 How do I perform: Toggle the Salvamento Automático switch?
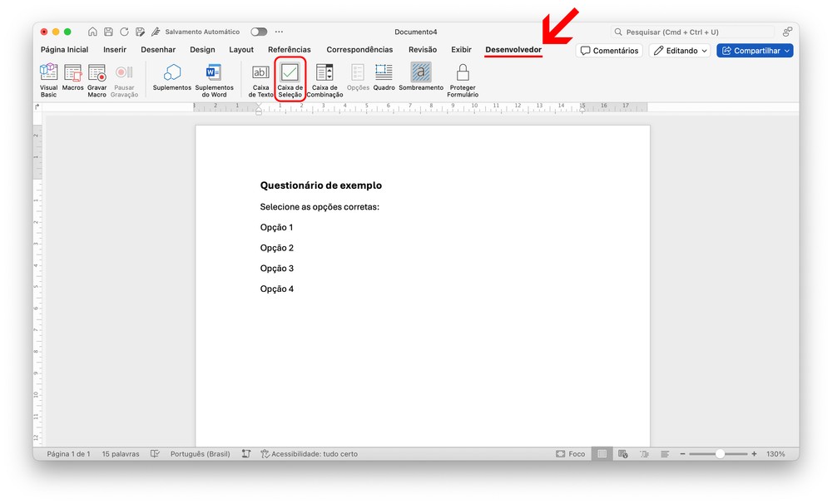pos(259,32)
